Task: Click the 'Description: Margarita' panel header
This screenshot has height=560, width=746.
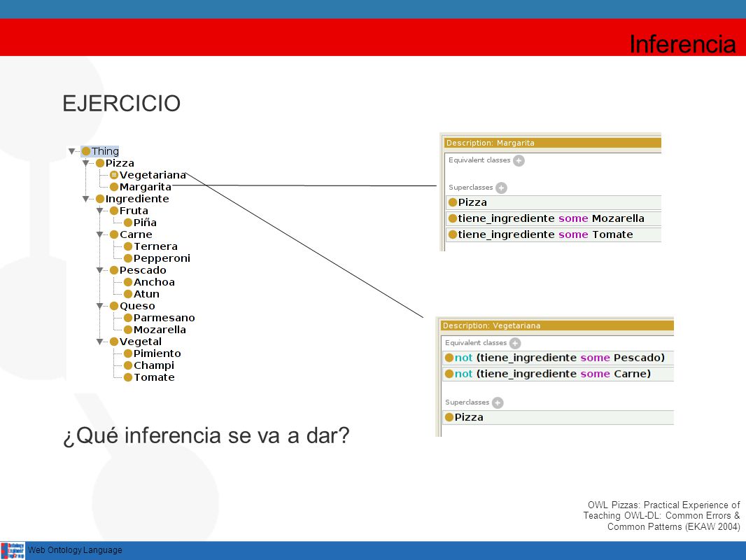Action: pyautogui.click(x=552, y=143)
